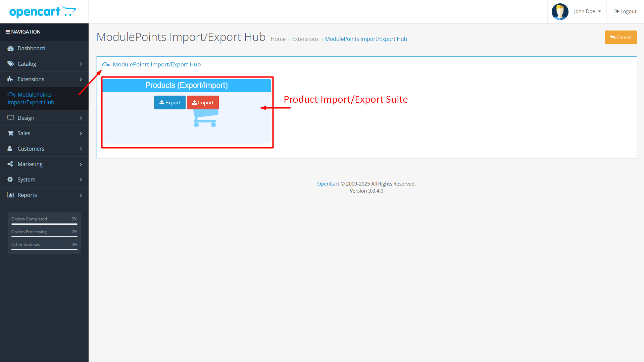644x362 pixels.
Task: Expand the Extensions menu chevron
Action: (81, 80)
